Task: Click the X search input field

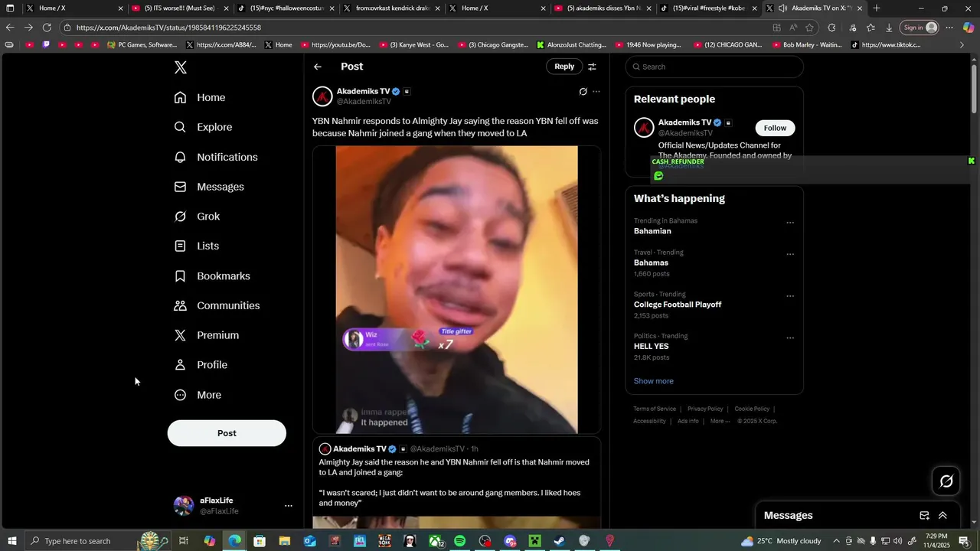Action: click(714, 67)
